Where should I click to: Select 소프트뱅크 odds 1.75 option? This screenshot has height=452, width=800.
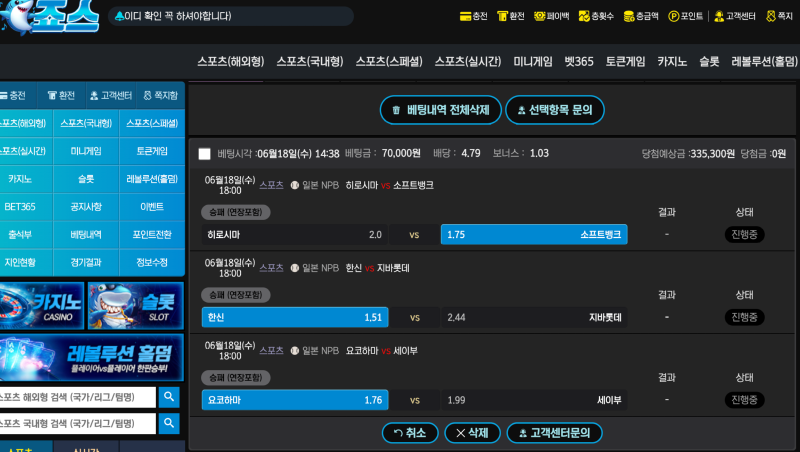(534, 234)
